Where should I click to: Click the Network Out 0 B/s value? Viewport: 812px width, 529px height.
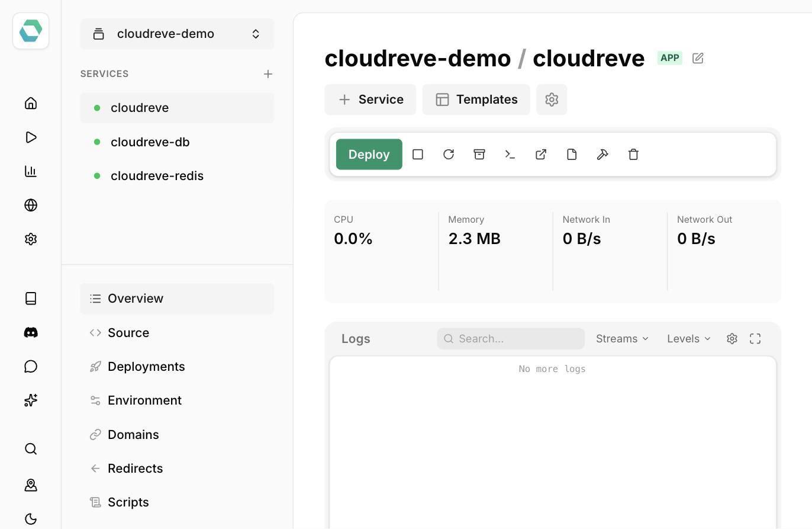[696, 239]
